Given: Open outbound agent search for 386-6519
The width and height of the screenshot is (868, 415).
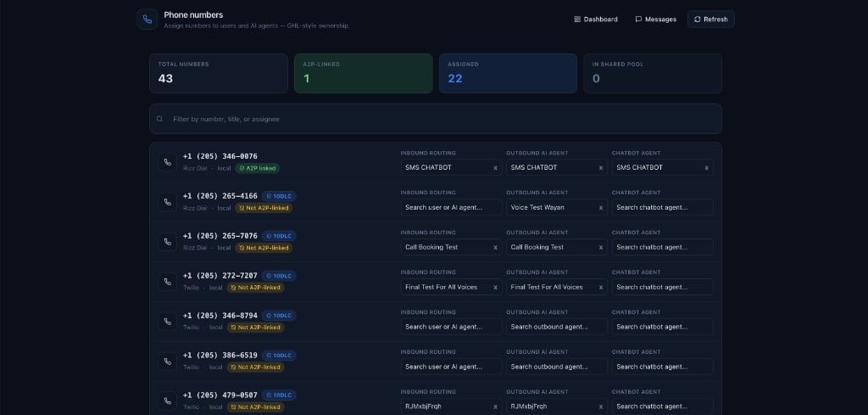Looking at the screenshot, I should pos(557,367).
